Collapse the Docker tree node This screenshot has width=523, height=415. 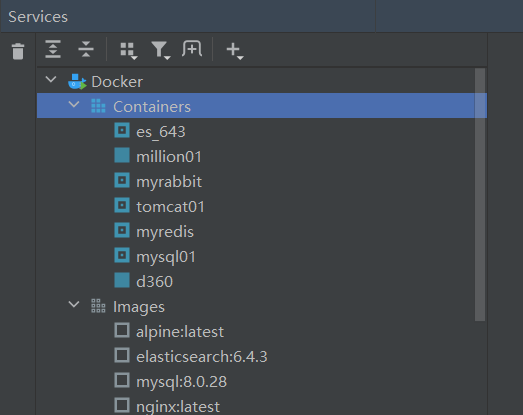[x=51, y=79]
